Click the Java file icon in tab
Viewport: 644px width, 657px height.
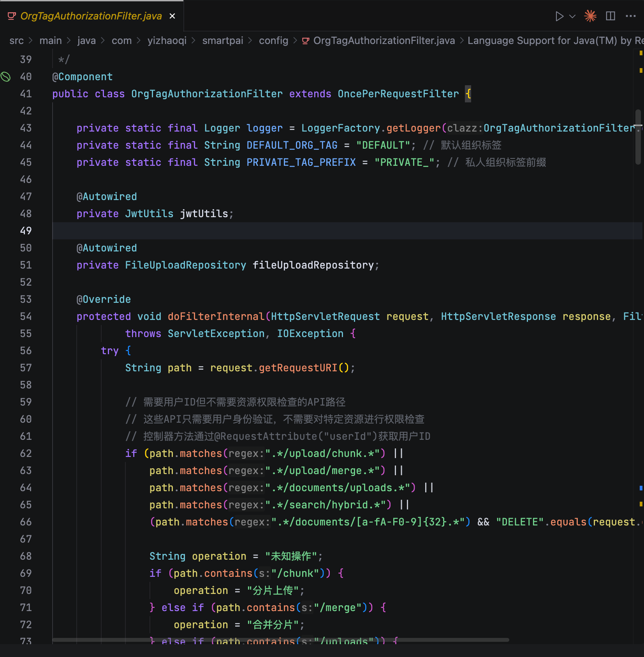pos(12,16)
